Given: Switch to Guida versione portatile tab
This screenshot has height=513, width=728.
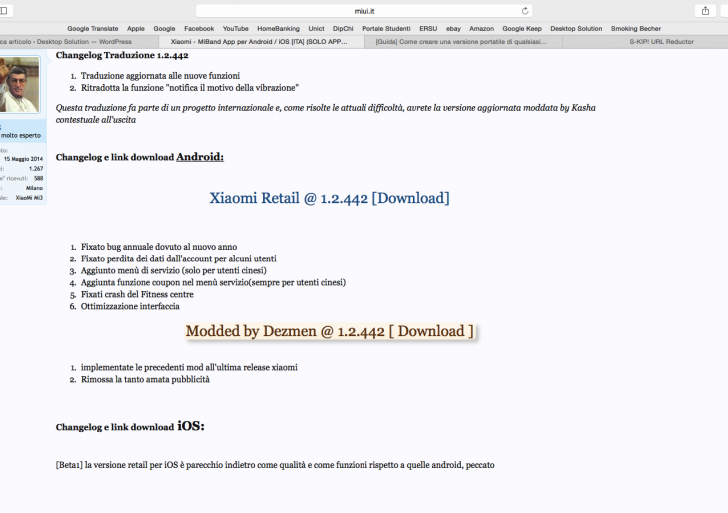Looking at the screenshot, I should pyautogui.click(x=463, y=41).
